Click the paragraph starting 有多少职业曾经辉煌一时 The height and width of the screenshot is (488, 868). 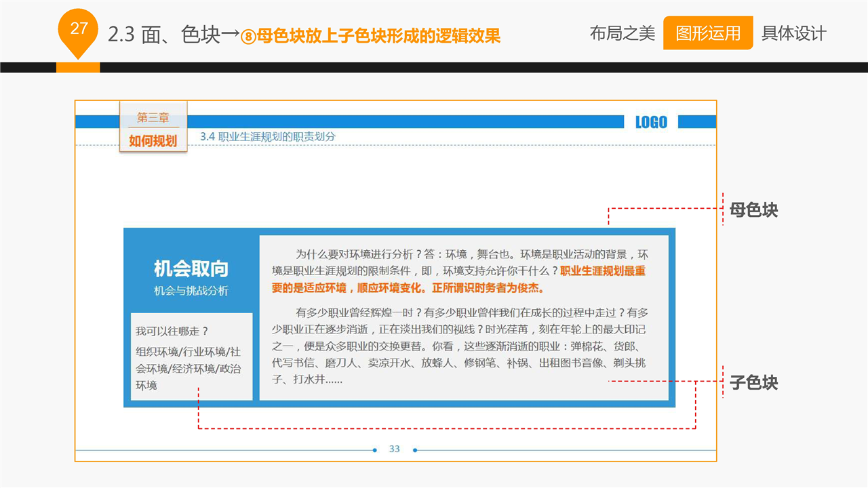pos(459,346)
